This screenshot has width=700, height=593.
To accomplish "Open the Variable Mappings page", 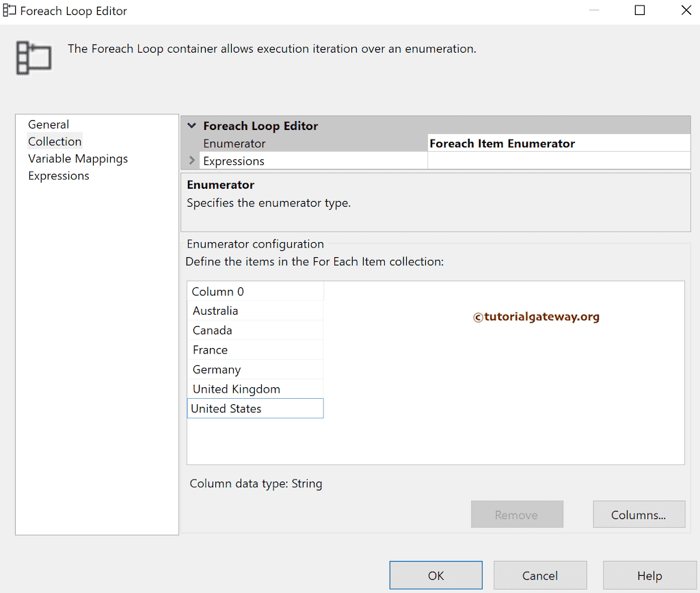I will tap(78, 159).
